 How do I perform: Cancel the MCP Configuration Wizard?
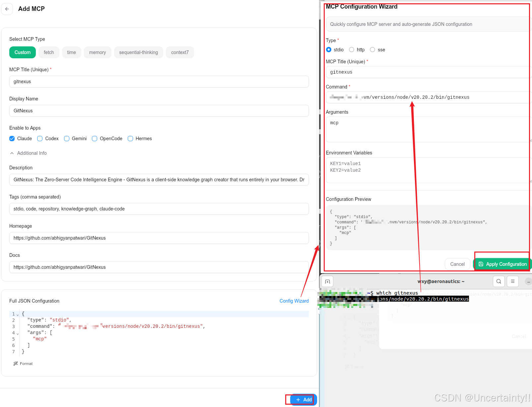457,264
